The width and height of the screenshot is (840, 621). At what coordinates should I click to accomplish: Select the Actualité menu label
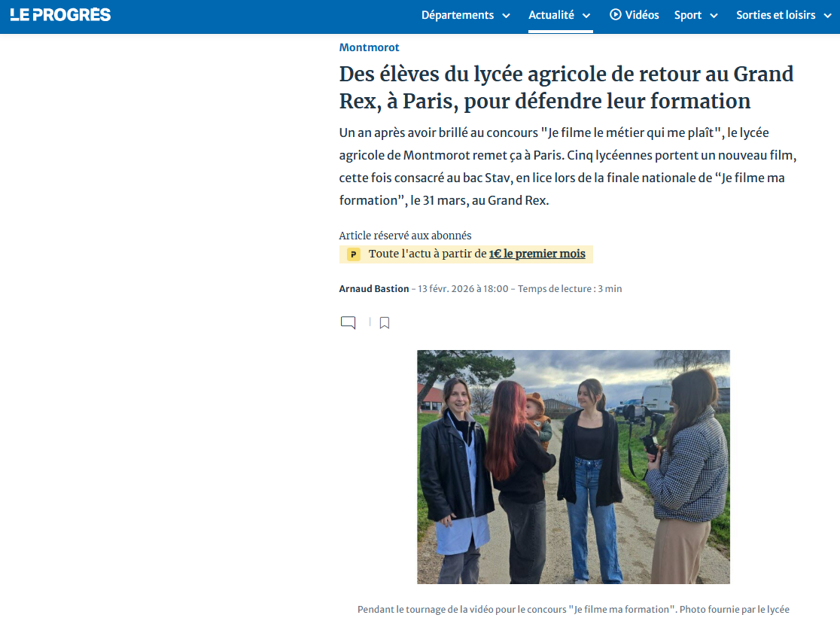(551, 15)
